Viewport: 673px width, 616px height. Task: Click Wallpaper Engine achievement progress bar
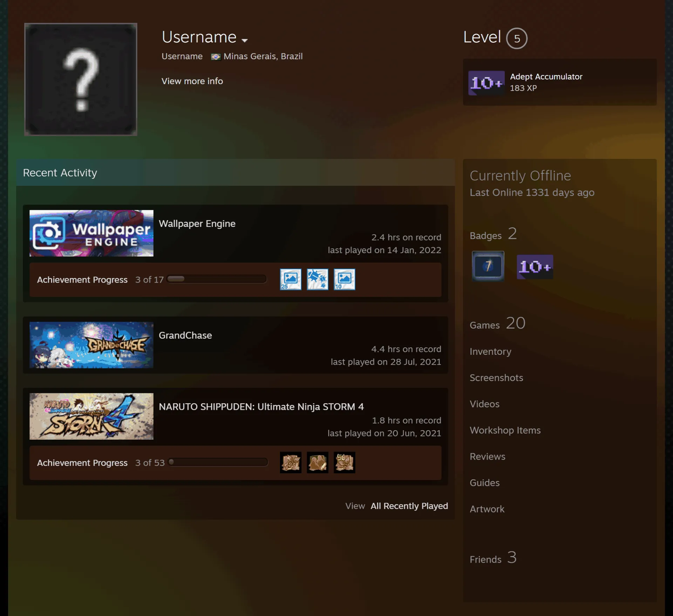coord(217,279)
